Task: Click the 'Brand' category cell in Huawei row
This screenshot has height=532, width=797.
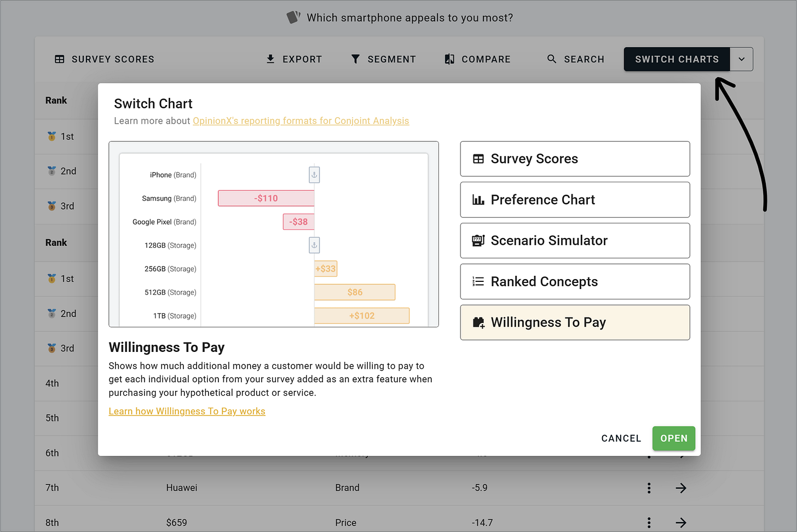Action: click(348, 488)
